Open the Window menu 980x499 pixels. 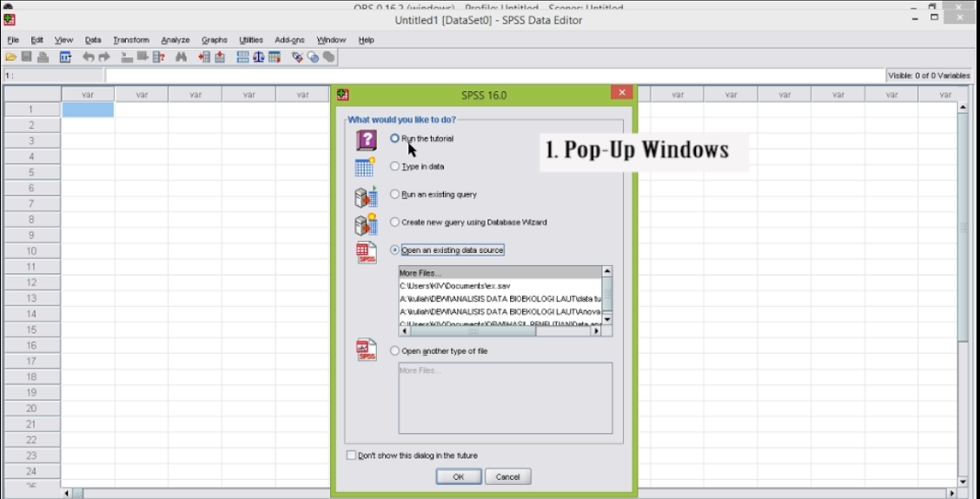331,40
